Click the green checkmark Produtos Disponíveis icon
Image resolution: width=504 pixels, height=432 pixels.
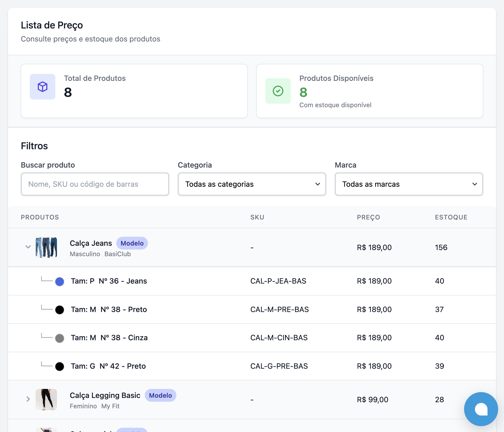pos(278,91)
